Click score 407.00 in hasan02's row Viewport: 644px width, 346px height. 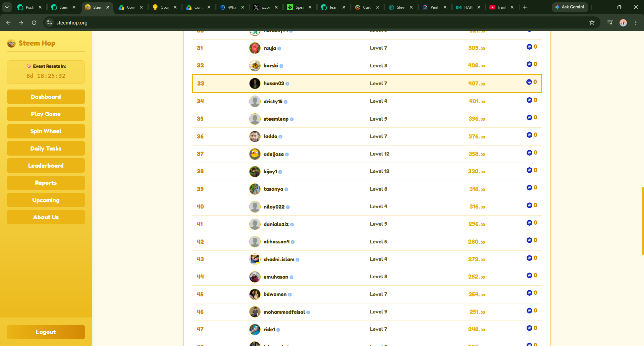pos(477,83)
